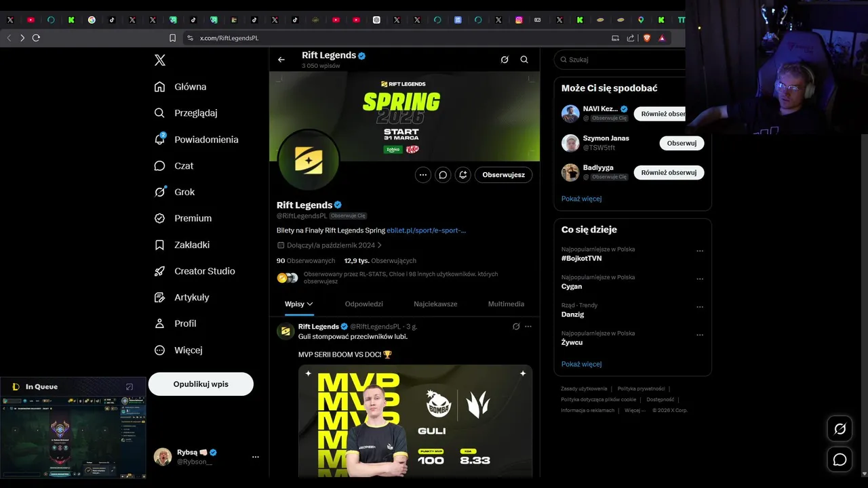
Task: Open profile more options ellipsis button
Action: 423,175
